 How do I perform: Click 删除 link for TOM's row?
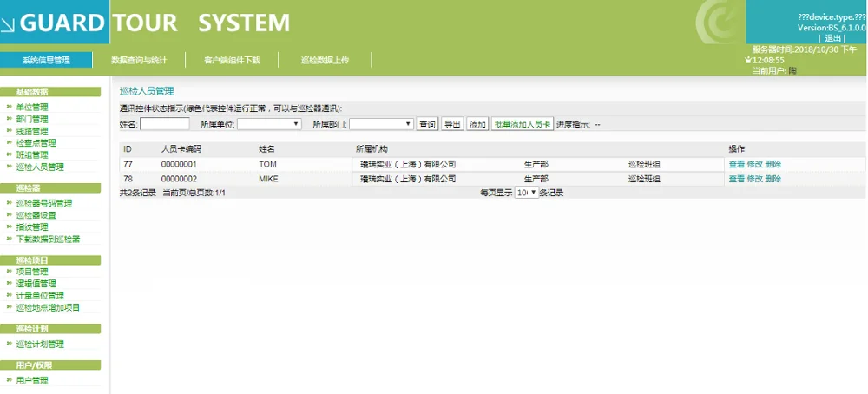tap(773, 164)
